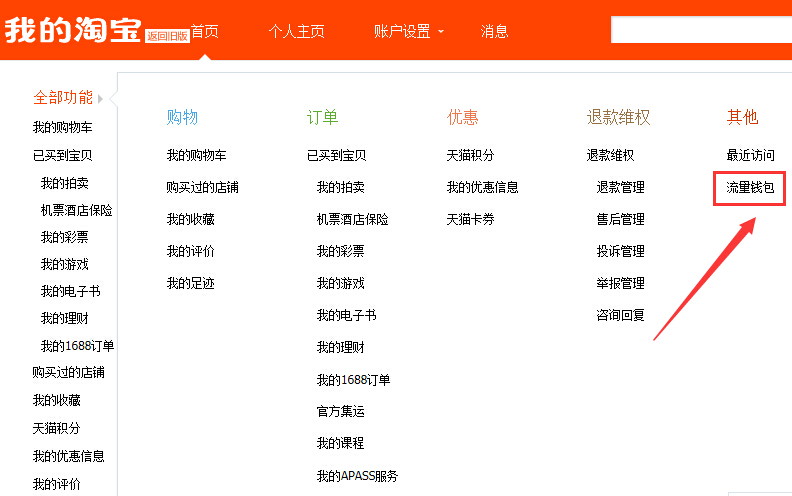
Task: Click the 优惠 column heading
Action: coord(462,117)
